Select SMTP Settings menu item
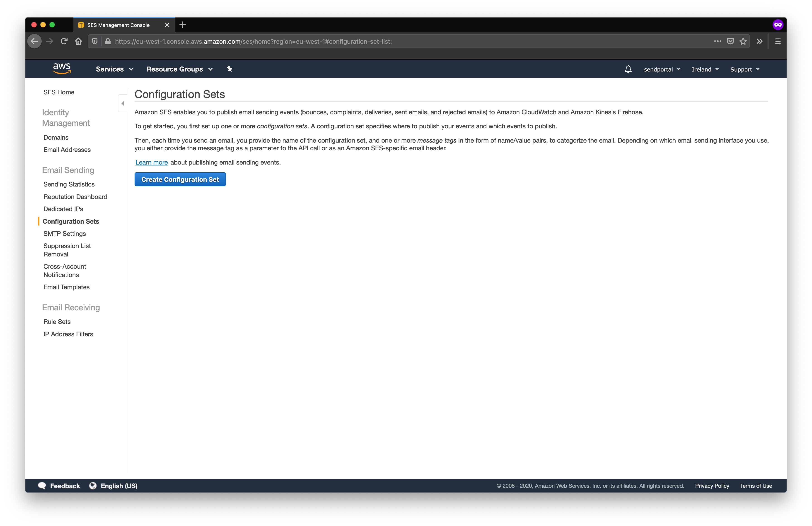 (x=65, y=233)
